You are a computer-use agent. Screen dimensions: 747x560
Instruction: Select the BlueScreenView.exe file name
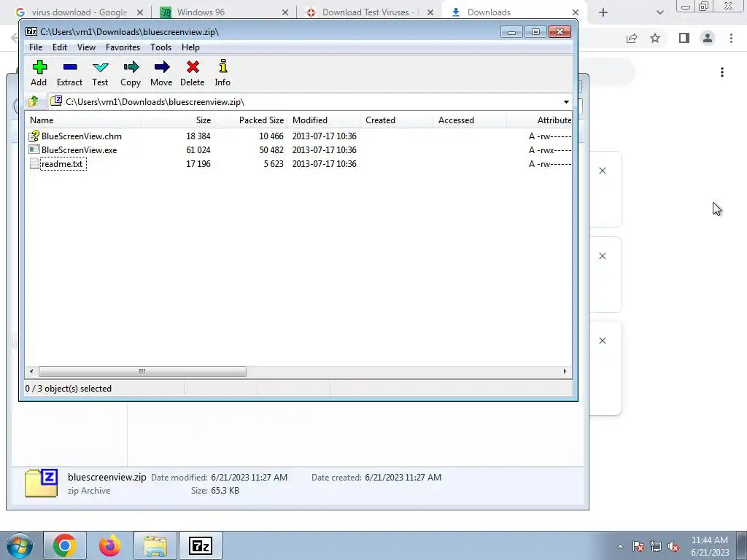coord(79,150)
